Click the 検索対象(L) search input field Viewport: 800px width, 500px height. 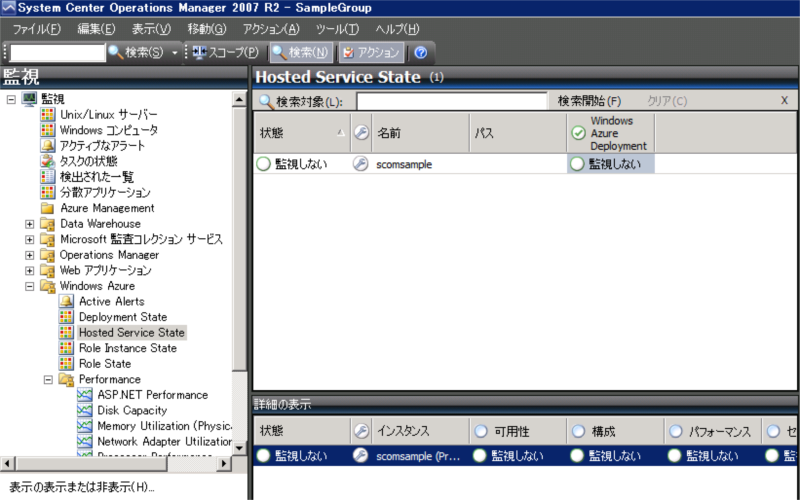[452, 101]
